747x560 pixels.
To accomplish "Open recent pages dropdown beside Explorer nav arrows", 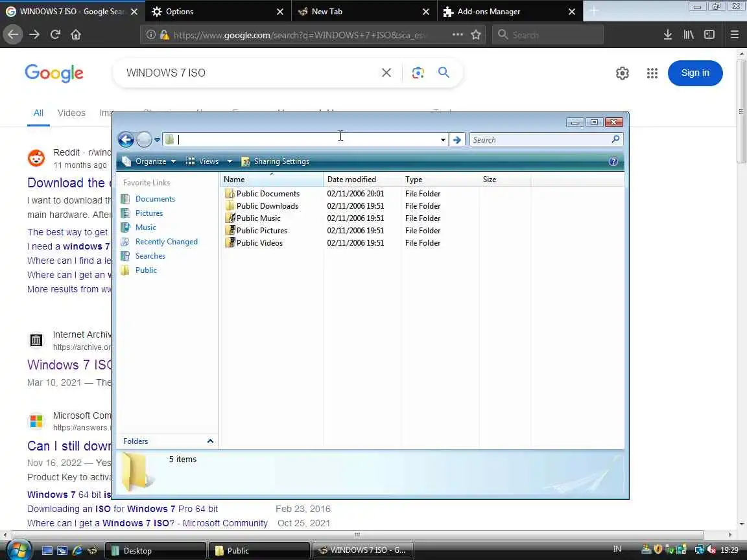I will pyautogui.click(x=157, y=140).
